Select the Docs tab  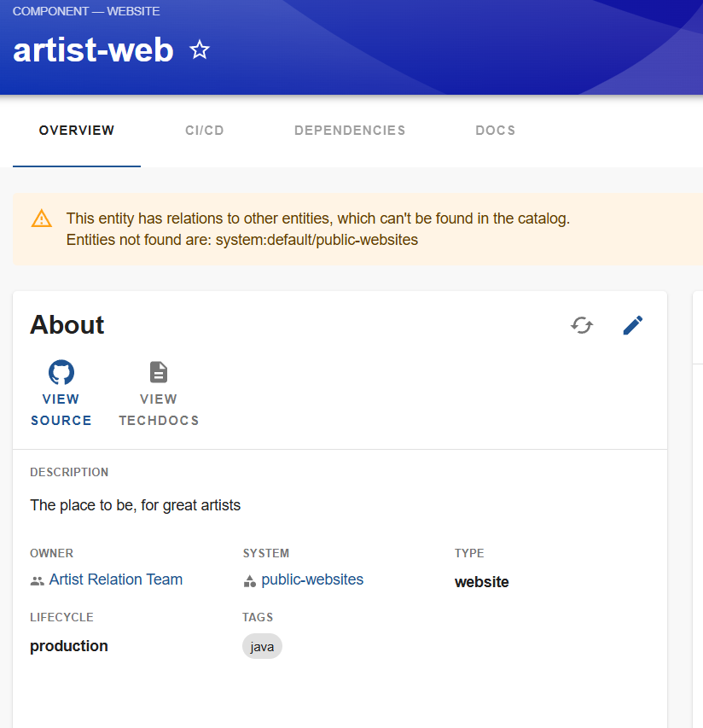click(x=496, y=131)
